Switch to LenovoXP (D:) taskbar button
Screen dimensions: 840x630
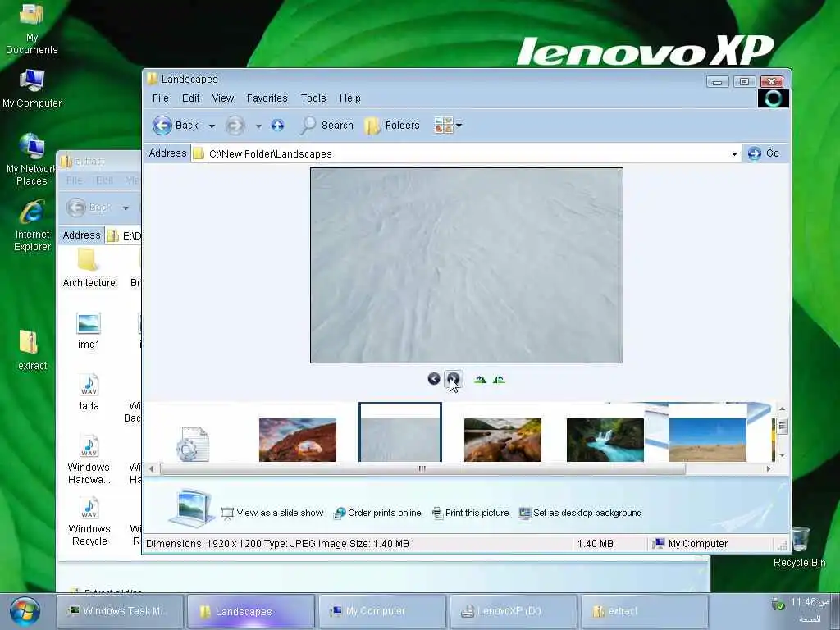(x=514, y=610)
